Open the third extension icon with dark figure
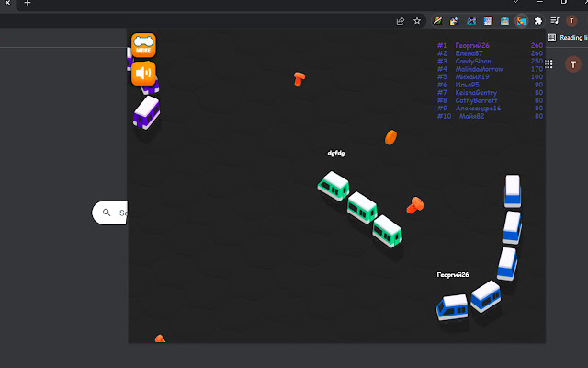This screenshot has height=368, width=588. tap(471, 21)
